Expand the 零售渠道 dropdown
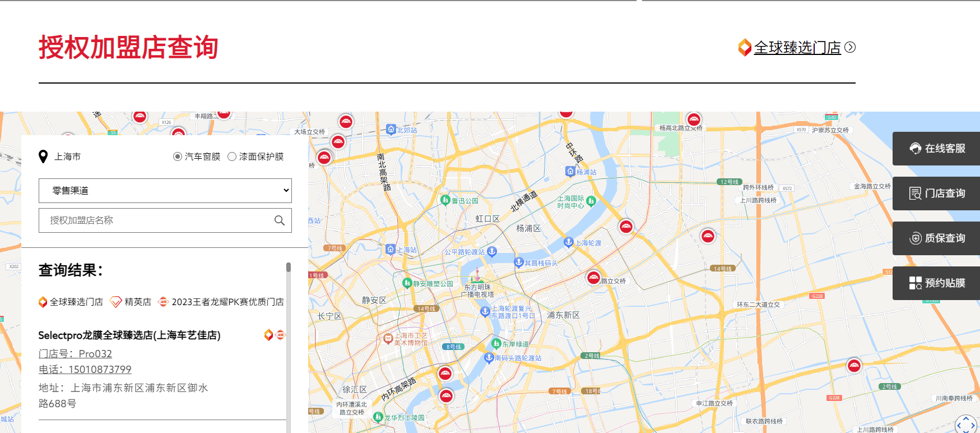980x433 pixels. [x=165, y=191]
